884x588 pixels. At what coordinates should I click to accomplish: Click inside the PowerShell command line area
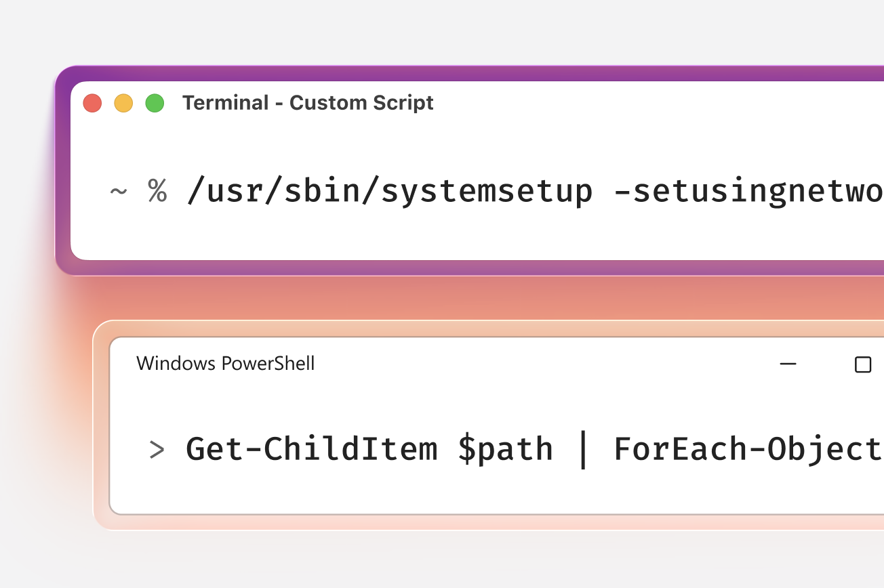(x=475, y=448)
